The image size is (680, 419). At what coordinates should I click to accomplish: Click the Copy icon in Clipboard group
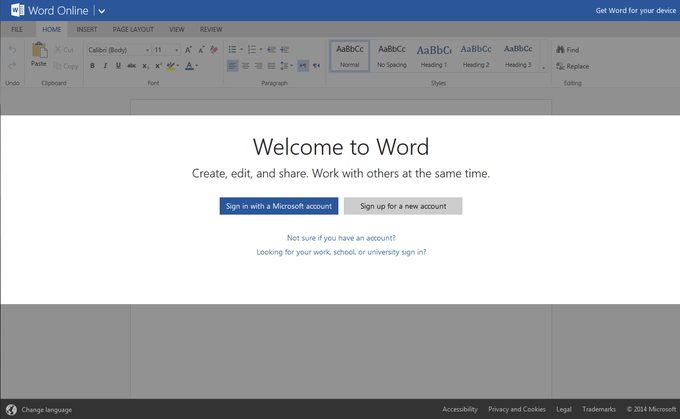point(57,66)
